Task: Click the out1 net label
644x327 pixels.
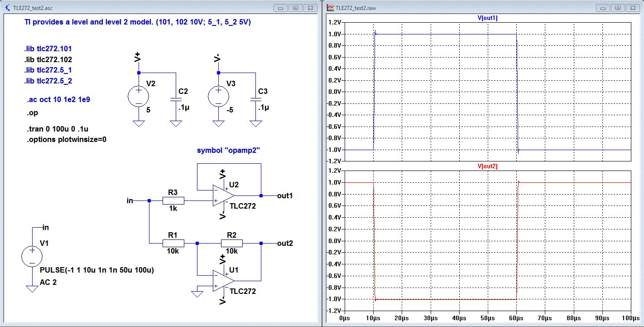Action: [x=285, y=196]
